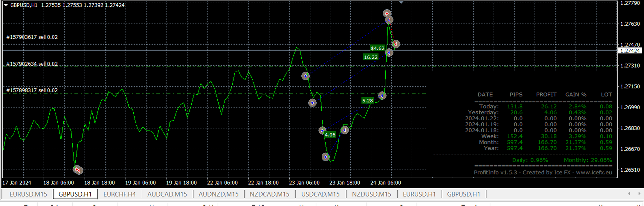This screenshot has width=644, height=206.
Task: Open the EURUSD,H1 chart tab
Action: click(x=420, y=194)
